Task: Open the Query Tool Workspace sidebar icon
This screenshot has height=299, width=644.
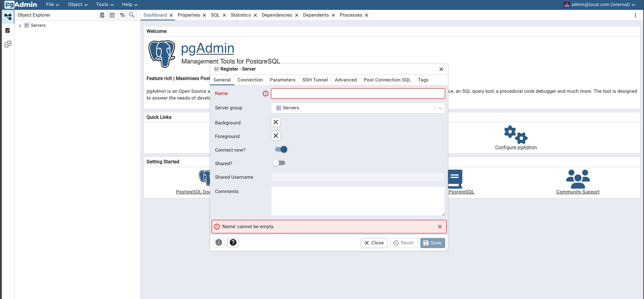Action: point(8,31)
